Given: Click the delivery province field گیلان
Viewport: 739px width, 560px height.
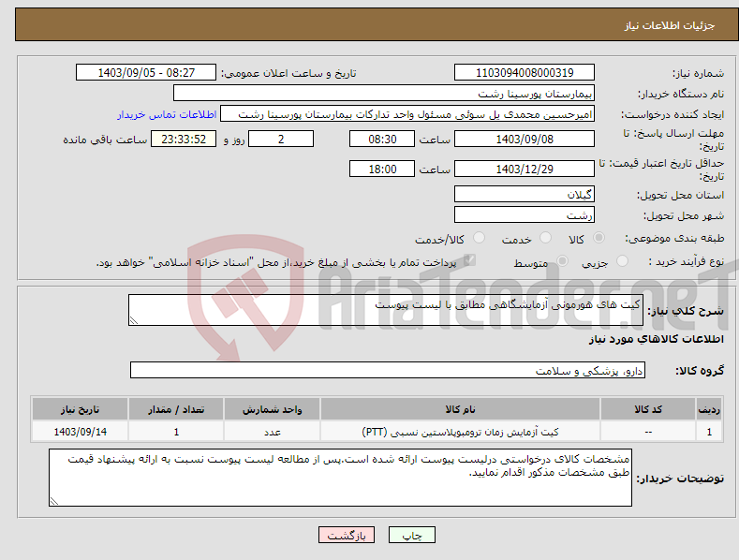Looking at the screenshot, I should pyautogui.click(x=525, y=194).
